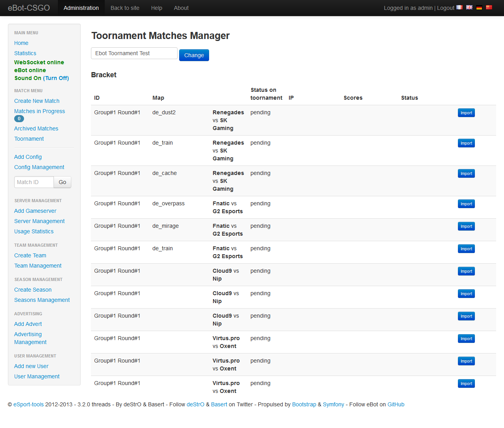Screen dimensions: 504x428
Task: Go to Home in the main menu
Action: [21, 43]
